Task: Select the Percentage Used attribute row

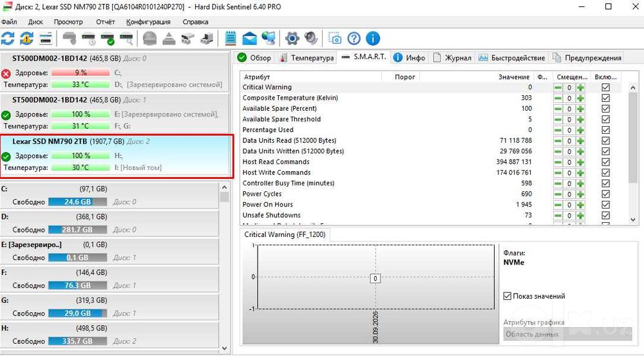Action: pos(430,130)
